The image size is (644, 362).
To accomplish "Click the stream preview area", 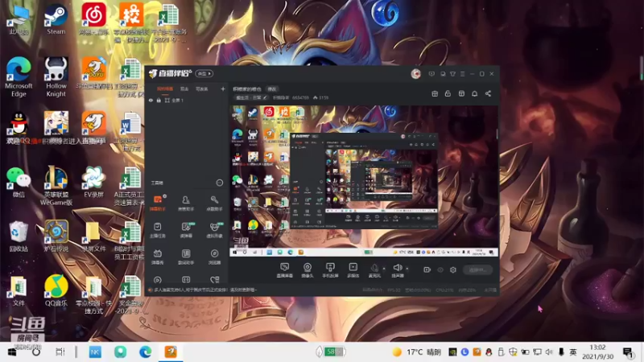I will tap(364, 181).
